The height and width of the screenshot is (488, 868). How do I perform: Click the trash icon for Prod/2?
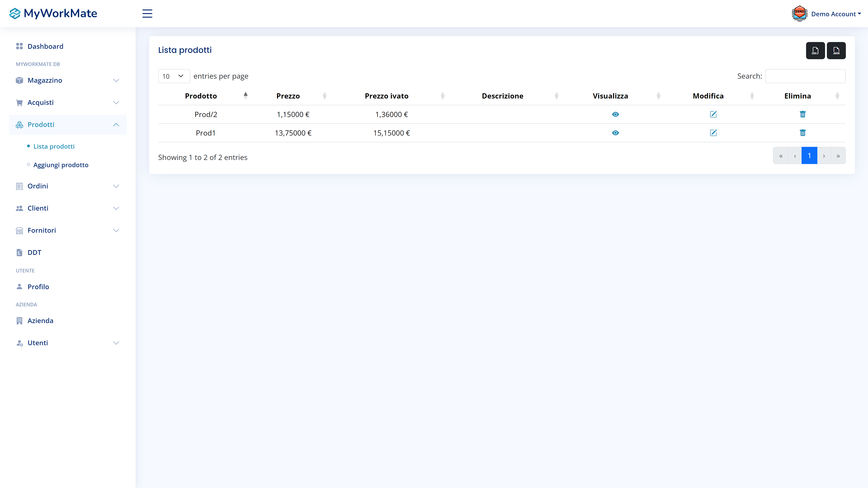(803, 114)
